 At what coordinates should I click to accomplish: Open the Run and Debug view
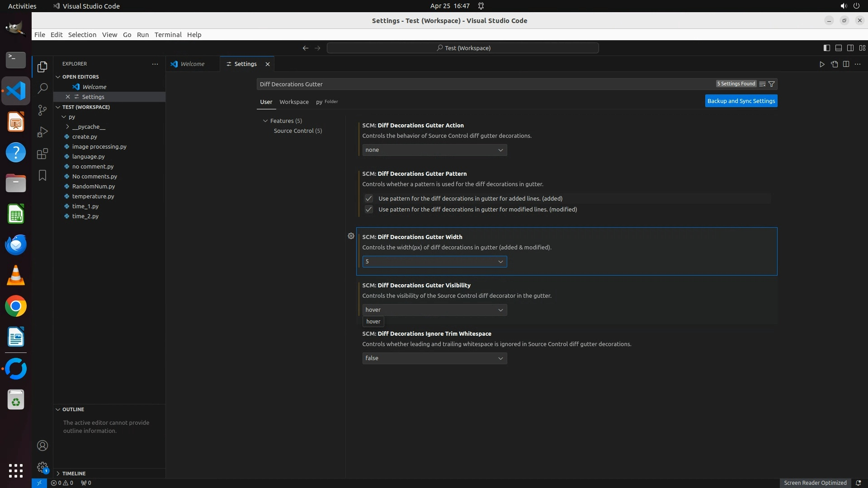tap(42, 132)
